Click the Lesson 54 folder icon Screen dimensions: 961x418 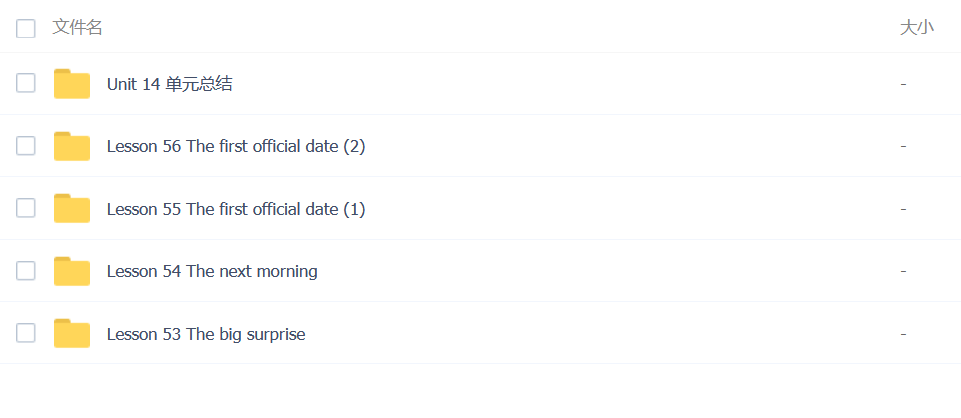point(71,271)
